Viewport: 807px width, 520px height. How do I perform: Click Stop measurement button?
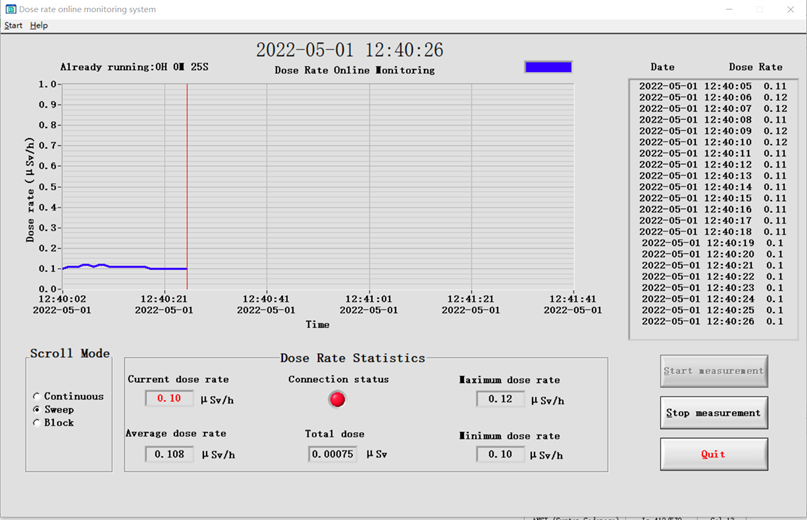(x=714, y=413)
